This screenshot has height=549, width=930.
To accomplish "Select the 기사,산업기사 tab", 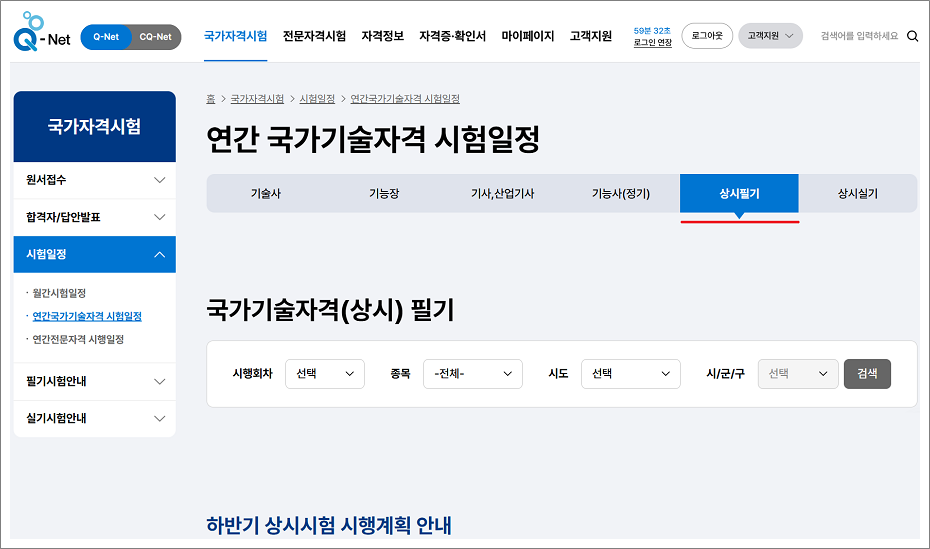I will coord(502,193).
